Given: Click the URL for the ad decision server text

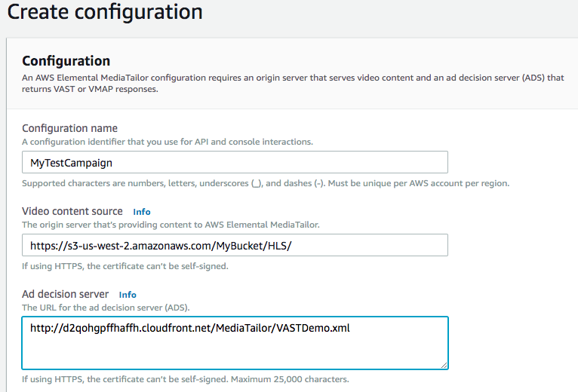Looking at the screenshot, I should pyautogui.click(x=106, y=308).
